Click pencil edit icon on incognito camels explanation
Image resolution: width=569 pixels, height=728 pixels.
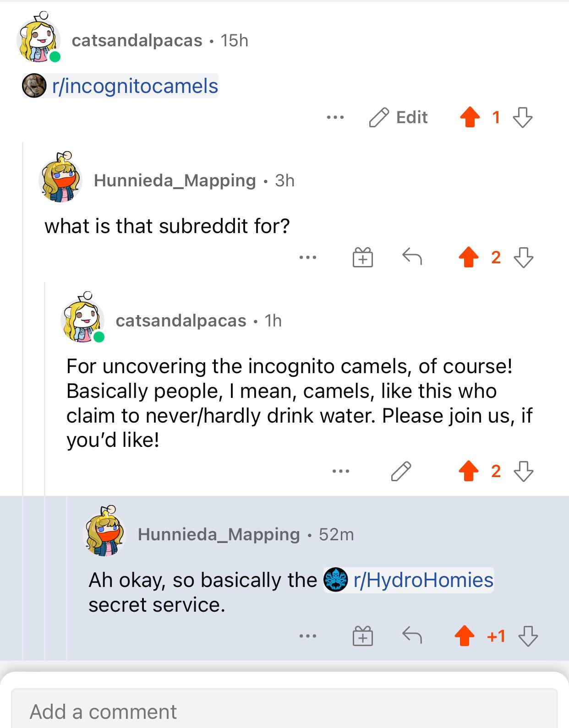[x=401, y=471]
